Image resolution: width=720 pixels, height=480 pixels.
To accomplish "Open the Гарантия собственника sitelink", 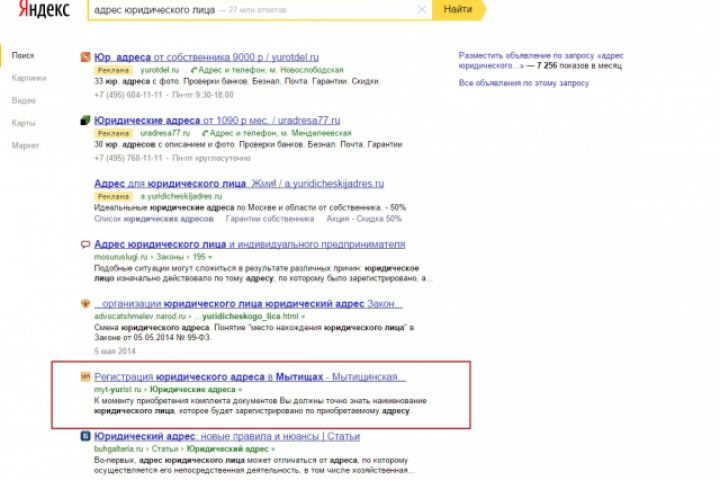I will tap(270, 219).
